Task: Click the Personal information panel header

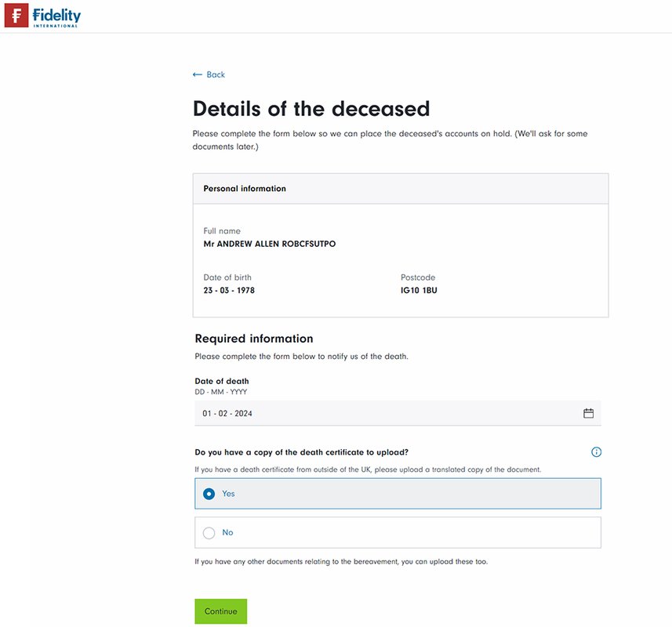Action: click(400, 189)
